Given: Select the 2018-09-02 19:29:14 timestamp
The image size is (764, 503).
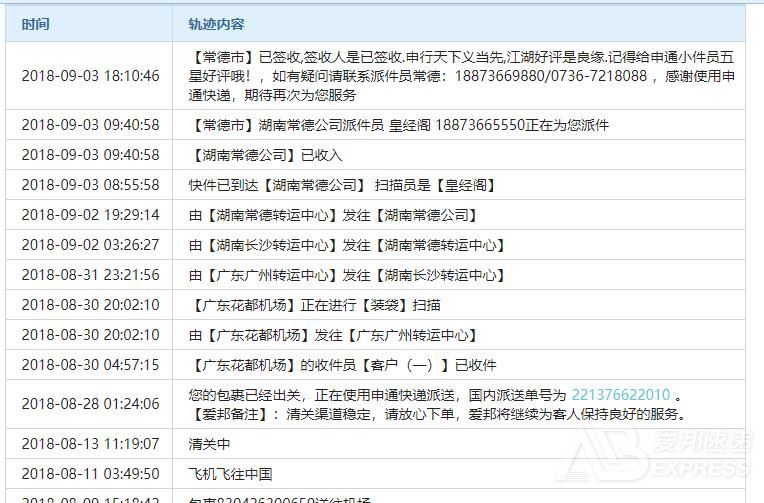Looking at the screenshot, I should point(90,215).
